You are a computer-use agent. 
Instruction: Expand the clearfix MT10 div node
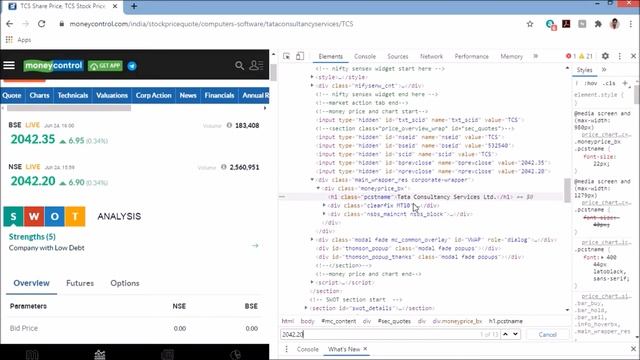tap(324, 205)
